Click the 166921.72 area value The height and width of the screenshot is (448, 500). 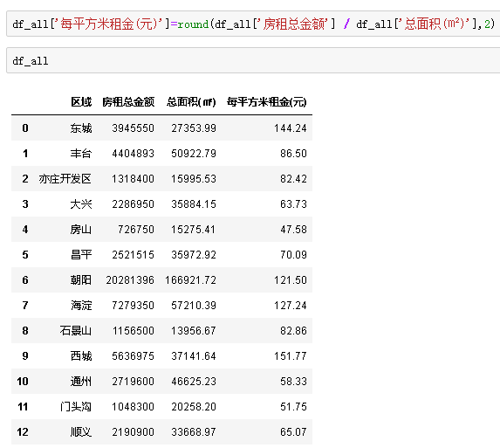pyautogui.click(x=190, y=280)
